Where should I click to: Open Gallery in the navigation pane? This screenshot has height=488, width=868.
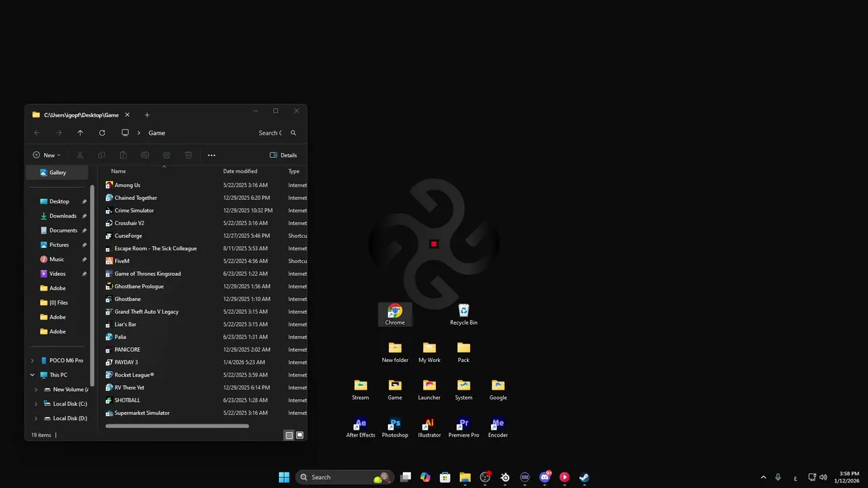click(57, 173)
